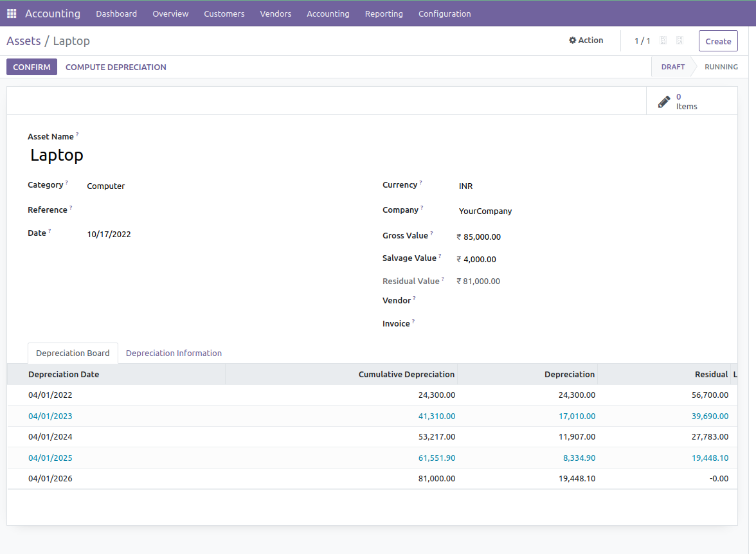Screen dimensions: 756x554
Task: Click help icon beside Category label
Action: [x=66, y=183]
